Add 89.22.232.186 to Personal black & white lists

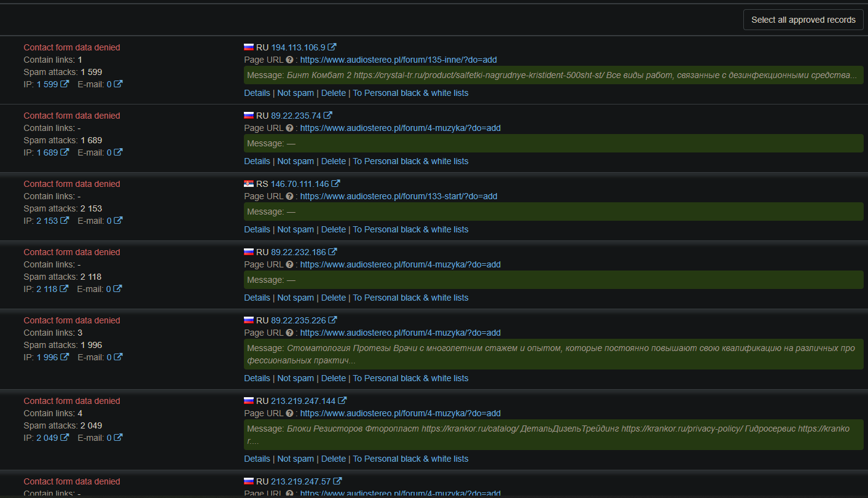[410, 298]
